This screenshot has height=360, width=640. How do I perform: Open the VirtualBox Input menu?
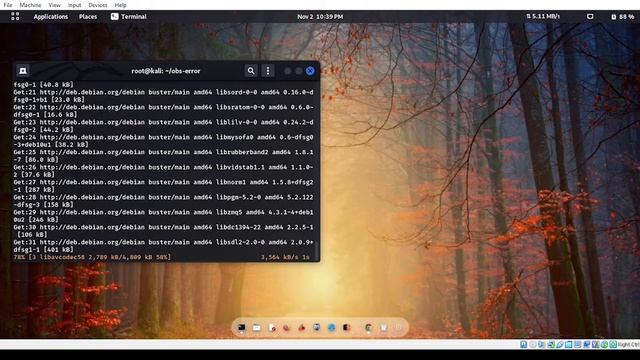(x=74, y=5)
